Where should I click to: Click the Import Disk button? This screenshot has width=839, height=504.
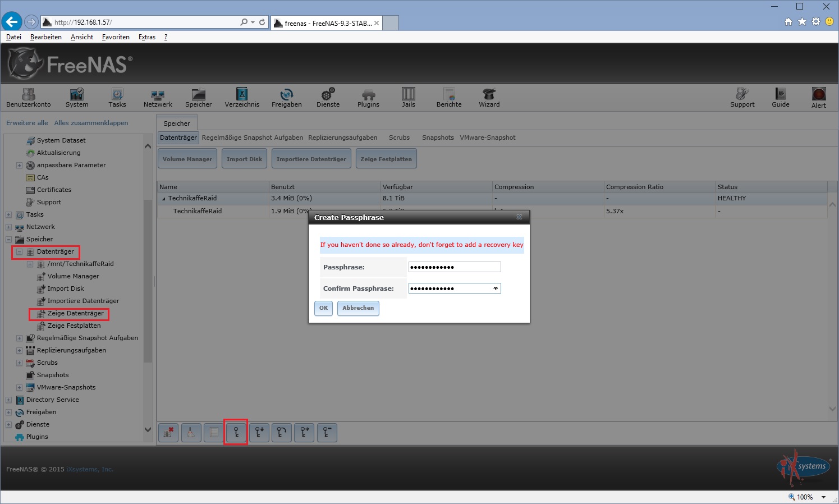click(x=244, y=159)
